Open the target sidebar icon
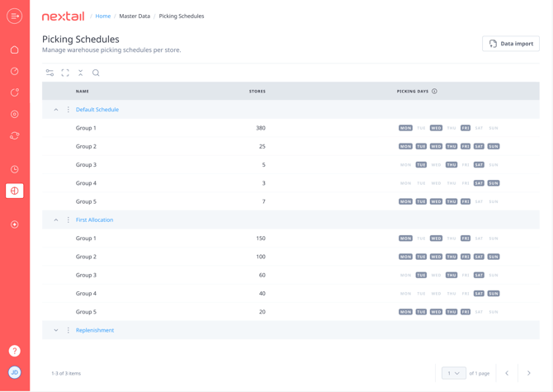553x392 pixels. [15, 114]
